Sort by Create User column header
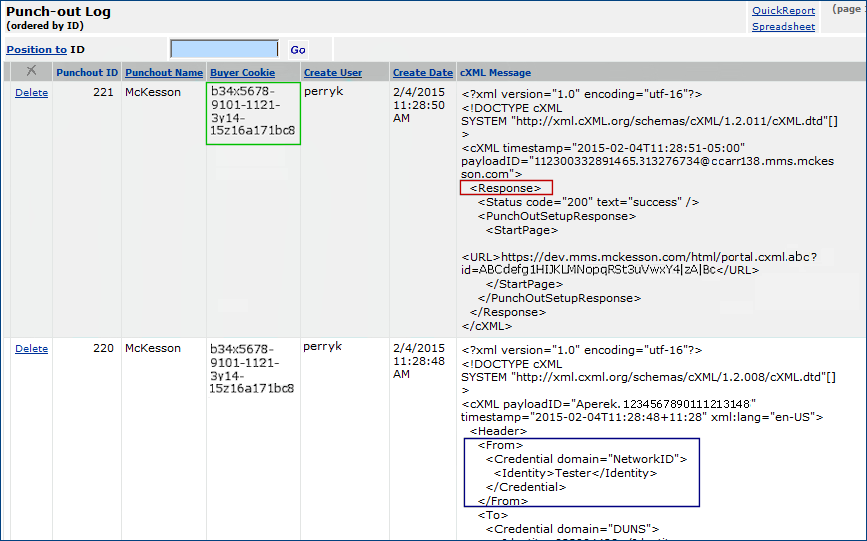 333,72
